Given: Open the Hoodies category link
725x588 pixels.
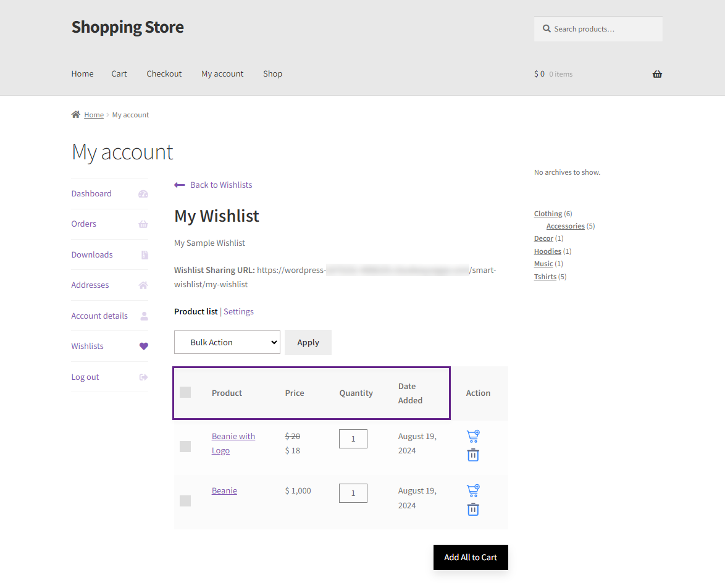Looking at the screenshot, I should coord(547,251).
